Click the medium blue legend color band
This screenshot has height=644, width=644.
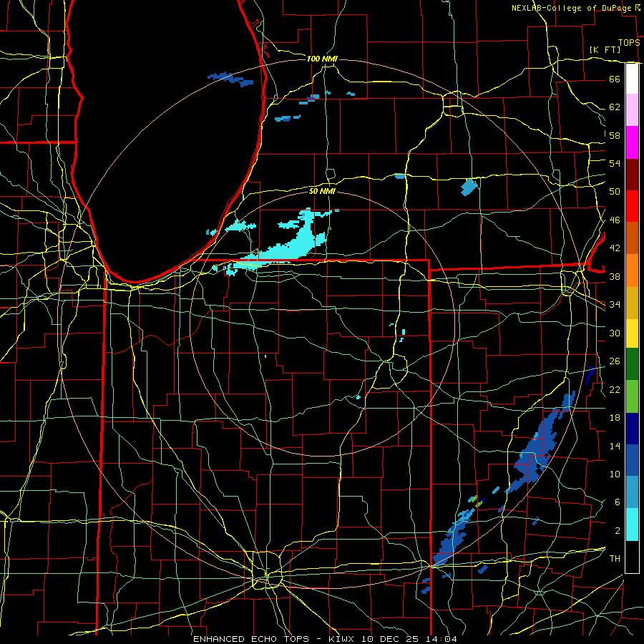632,460
